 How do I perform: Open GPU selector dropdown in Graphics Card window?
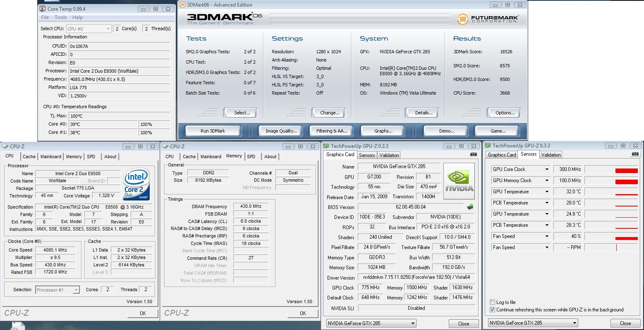[x=371, y=323]
